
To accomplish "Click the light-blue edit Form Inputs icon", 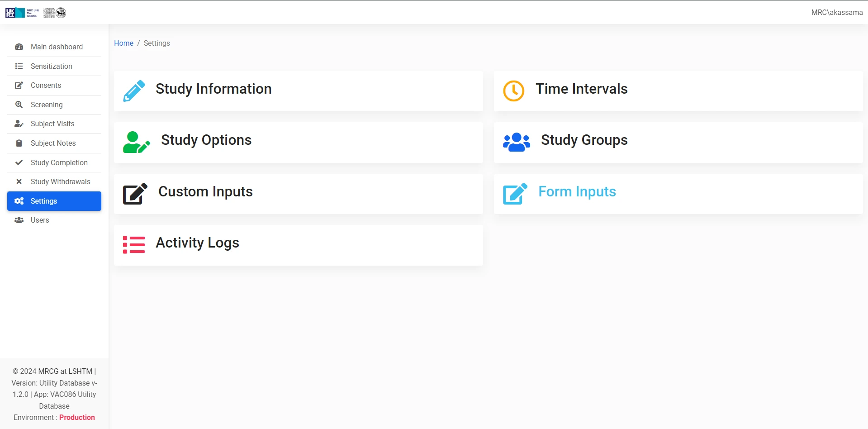I will 515,194.
